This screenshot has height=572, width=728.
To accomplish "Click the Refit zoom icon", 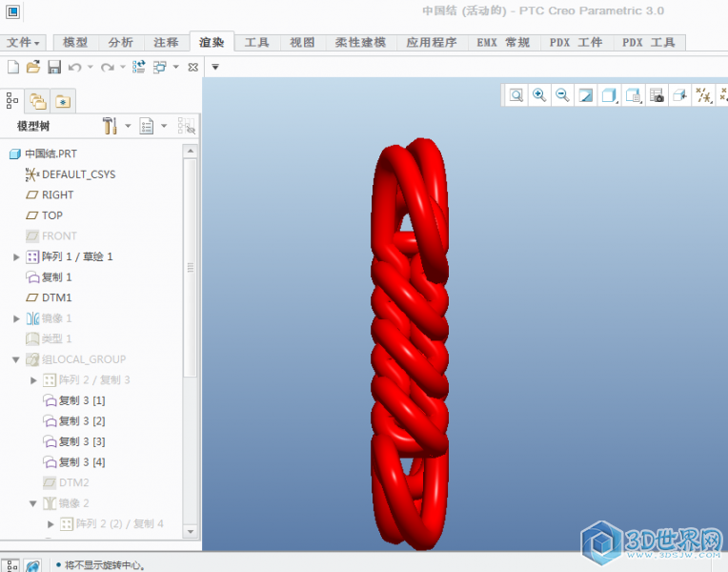I will (x=516, y=95).
